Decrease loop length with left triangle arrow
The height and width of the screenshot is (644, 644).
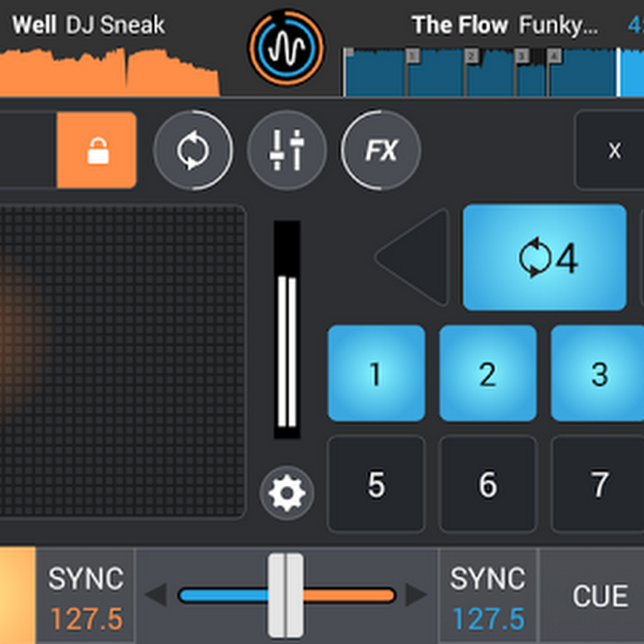point(412,257)
